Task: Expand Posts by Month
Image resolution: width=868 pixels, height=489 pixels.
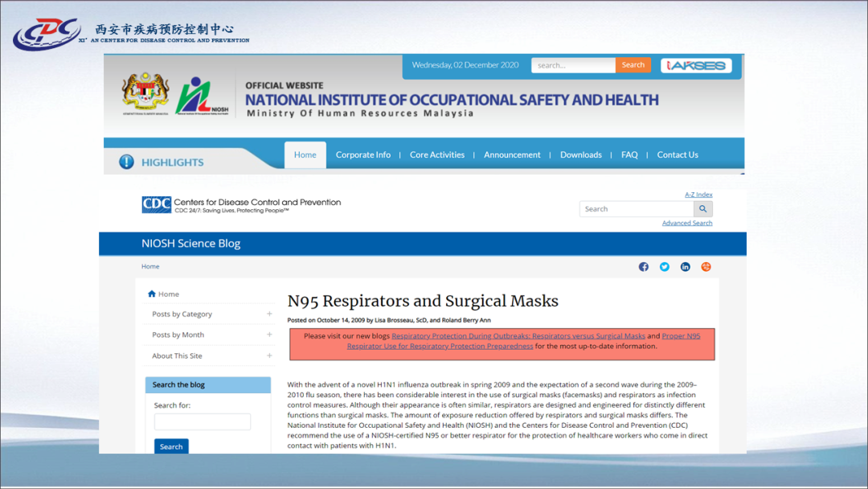Action: click(269, 335)
